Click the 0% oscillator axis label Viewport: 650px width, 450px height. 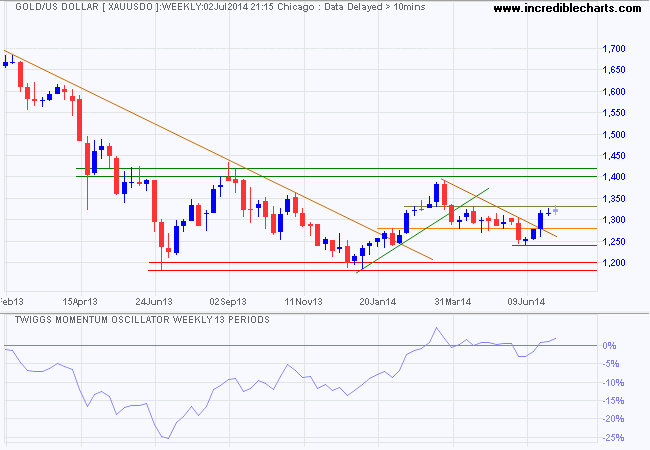609,346
